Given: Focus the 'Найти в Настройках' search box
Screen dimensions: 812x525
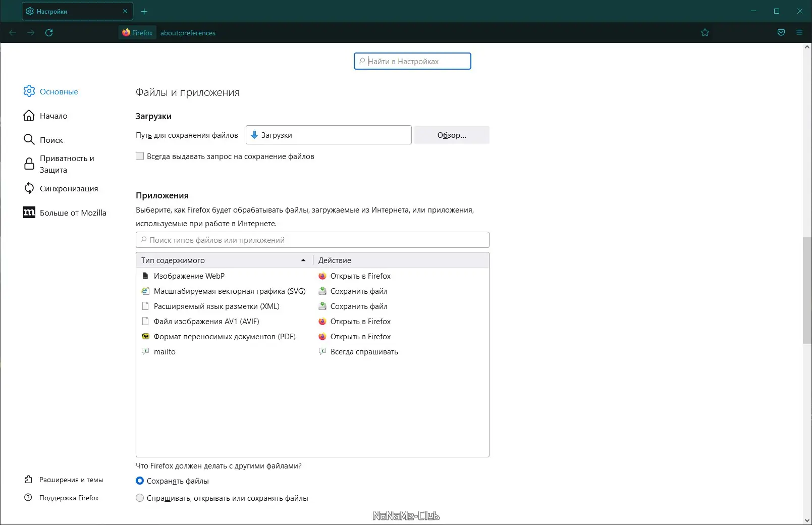Looking at the screenshot, I should 412,61.
